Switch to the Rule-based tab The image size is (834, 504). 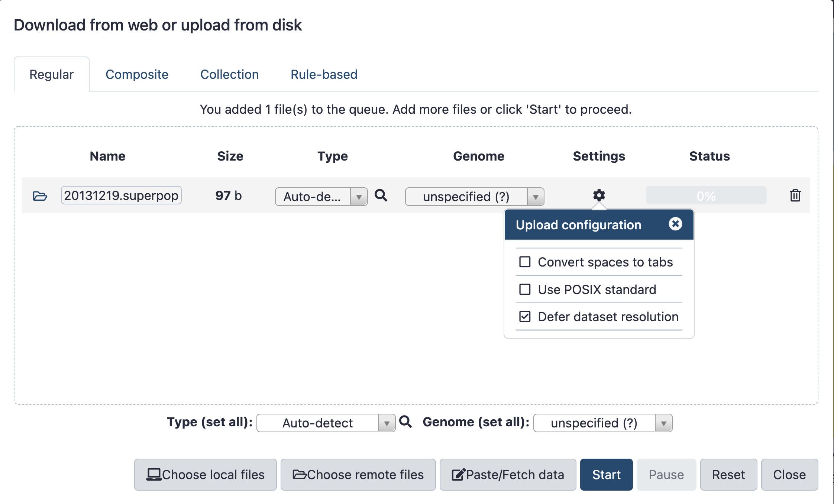pos(324,74)
